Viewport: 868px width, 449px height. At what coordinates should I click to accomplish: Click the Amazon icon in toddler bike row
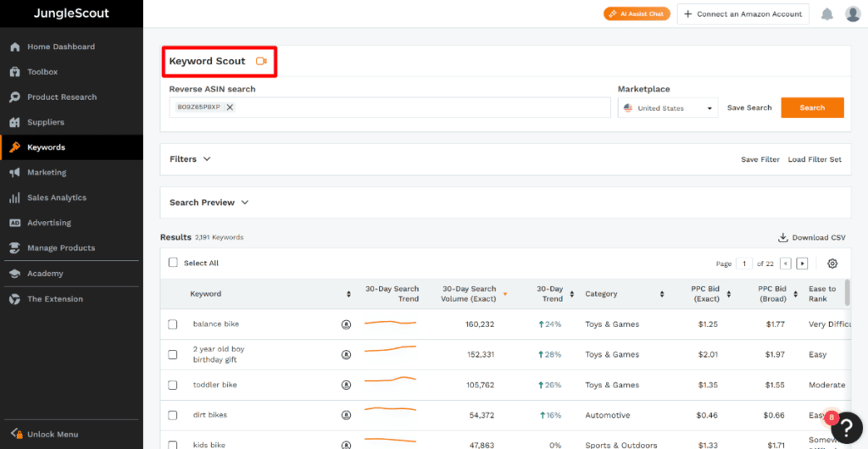tap(347, 385)
